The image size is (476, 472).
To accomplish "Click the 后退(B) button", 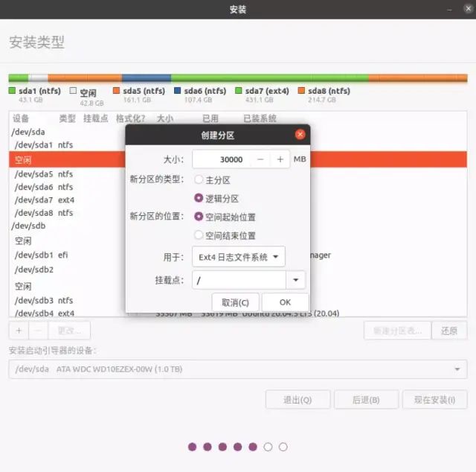I will (365, 400).
